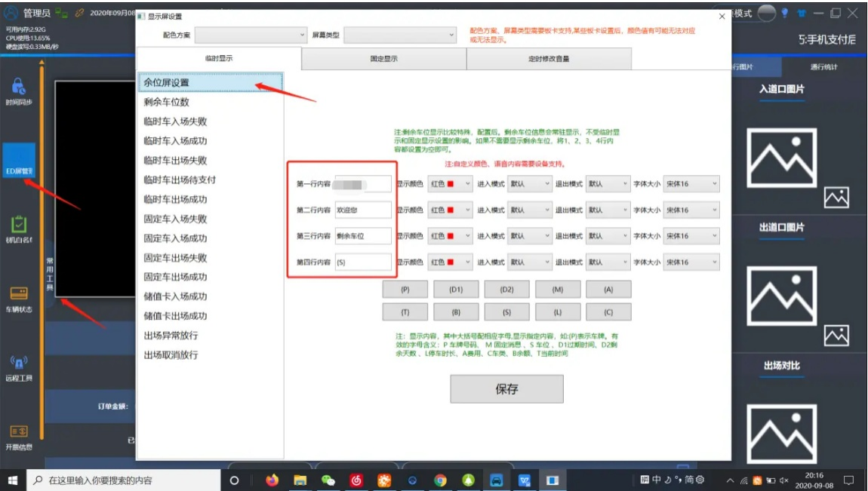Screen dimensions: 868x491
Task: Insert the {D1} placeholder button
Action: (x=456, y=289)
